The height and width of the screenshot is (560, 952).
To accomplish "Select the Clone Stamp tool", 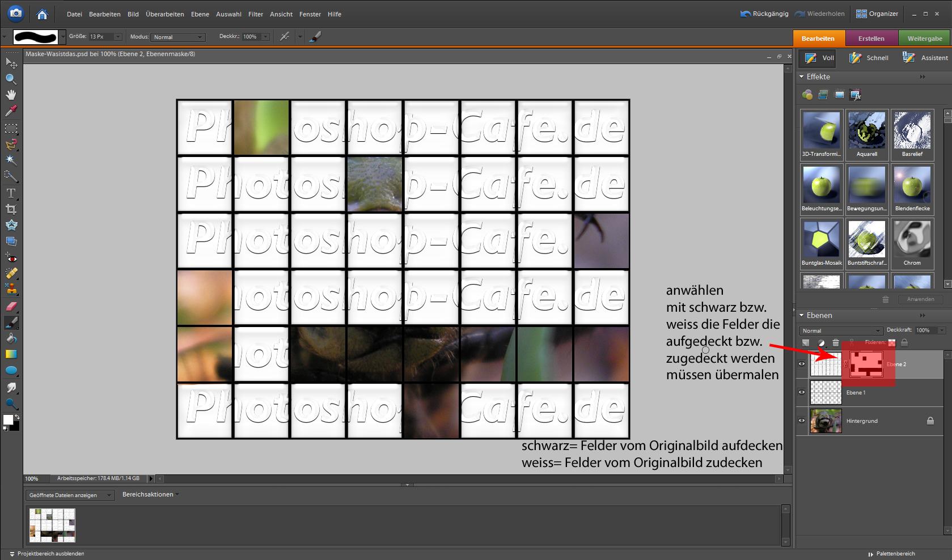I will click(11, 290).
